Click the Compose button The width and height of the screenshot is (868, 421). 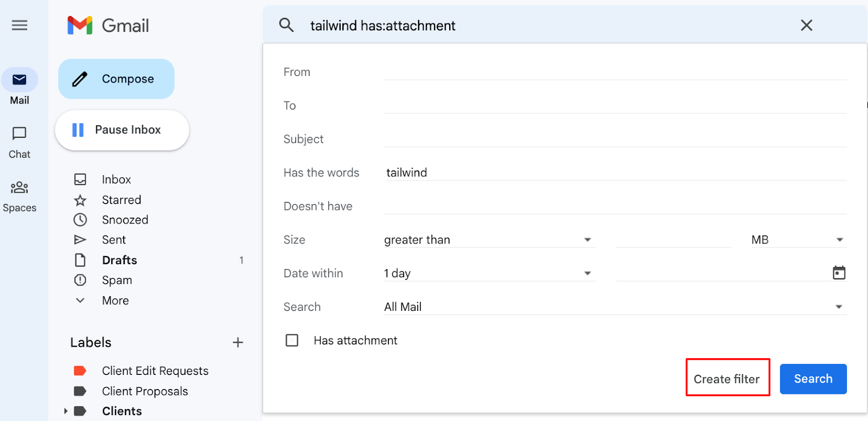pos(116,79)
